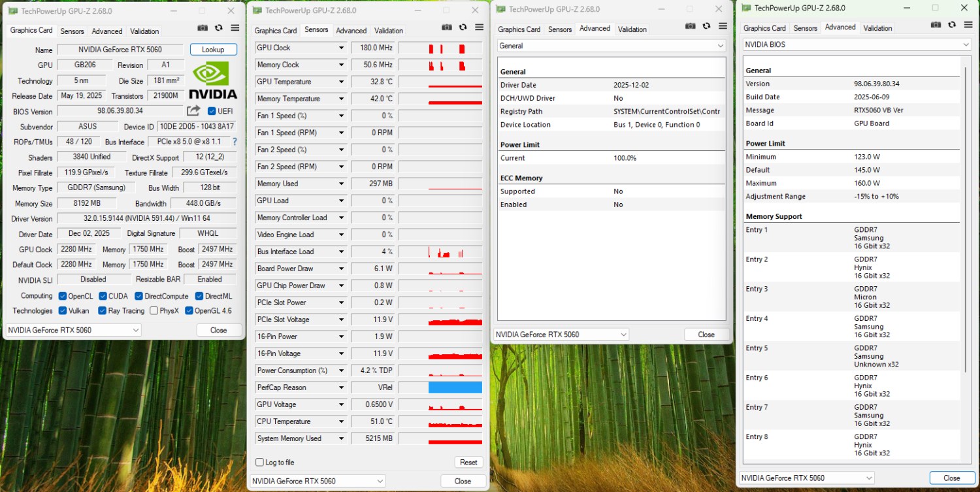The width and height of the screenshot is (980, 492).
Task: Enable the Log to file checkbox
Action: [259, 463]
